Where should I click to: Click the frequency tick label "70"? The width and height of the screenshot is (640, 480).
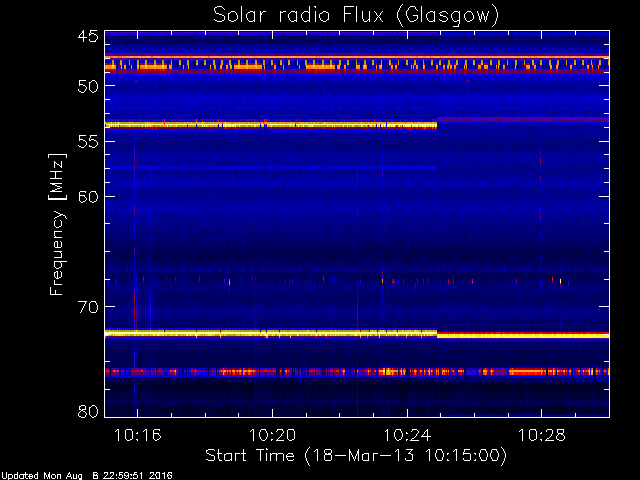[x=88, y=307]
